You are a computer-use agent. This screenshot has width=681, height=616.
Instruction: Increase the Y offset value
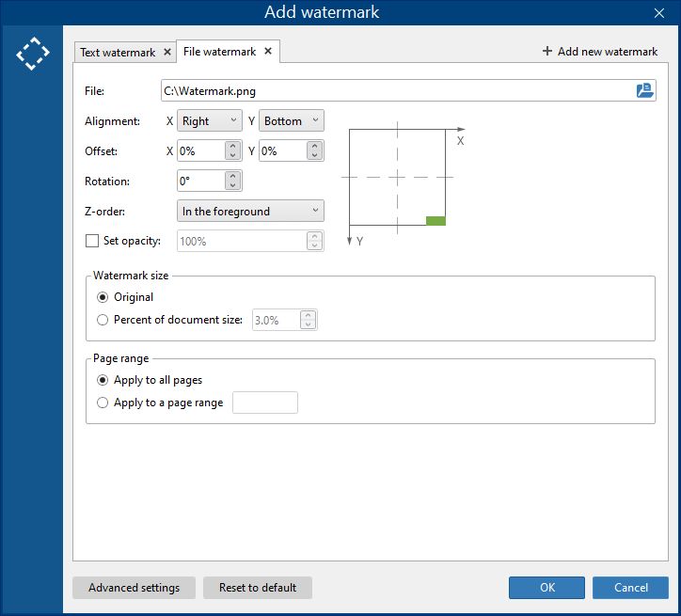pyautogui.click(x=314, y=147)
